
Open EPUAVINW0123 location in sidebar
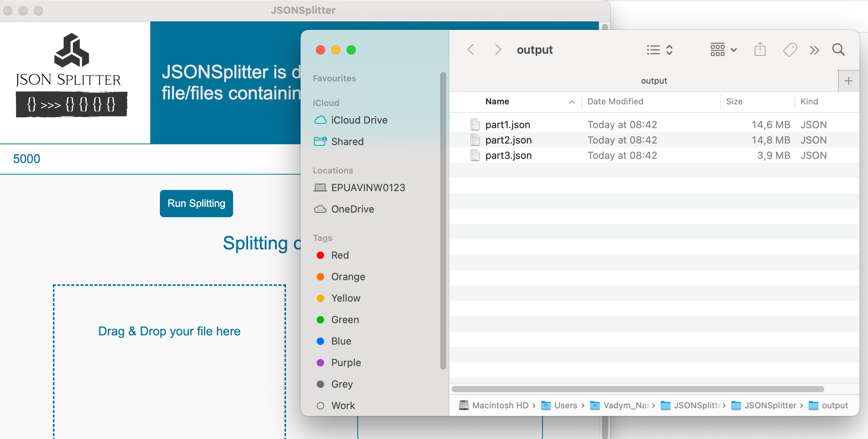tap(359, 188)
